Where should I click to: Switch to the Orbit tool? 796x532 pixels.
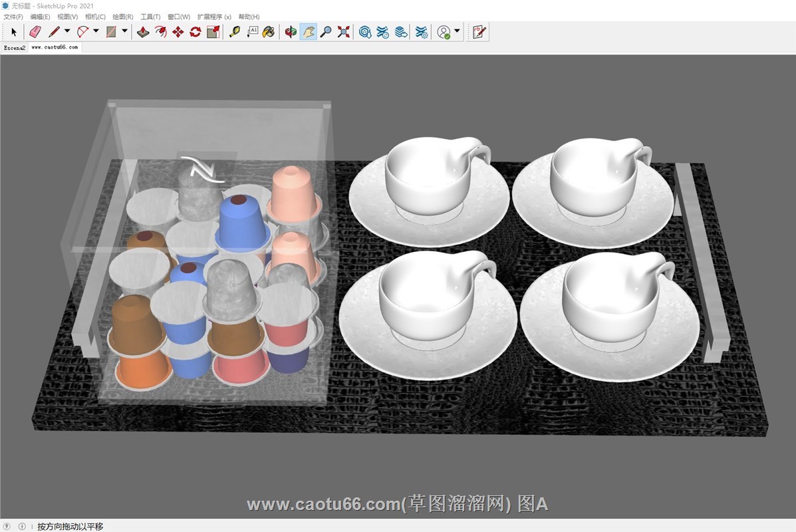[291, 32]
